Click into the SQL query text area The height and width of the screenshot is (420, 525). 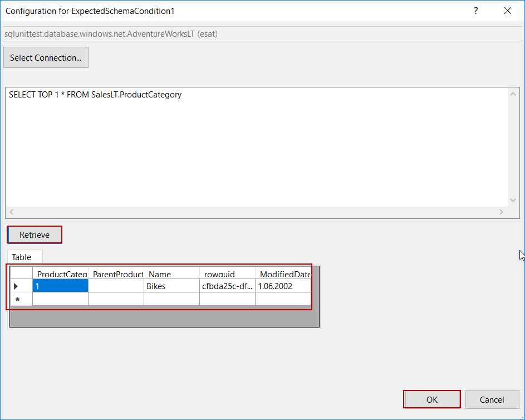(x=257, y=148)
